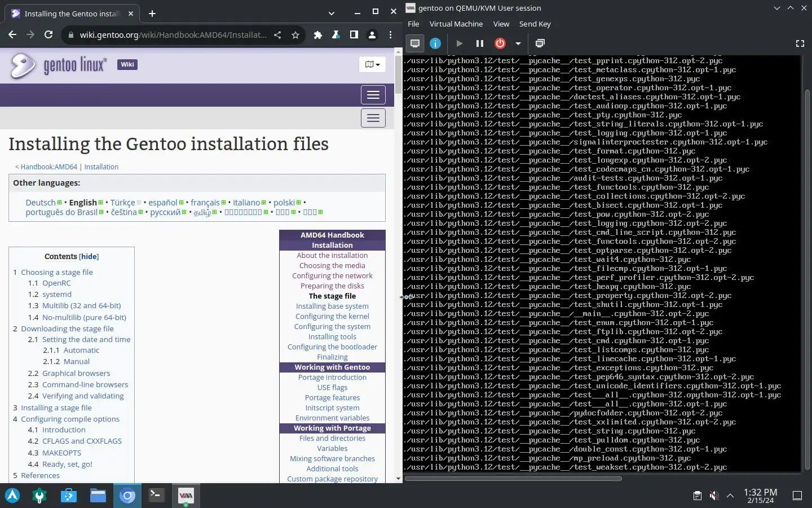Hide the Contents table
This screenshot has width=812, height=508.
[x=89, y=256]
